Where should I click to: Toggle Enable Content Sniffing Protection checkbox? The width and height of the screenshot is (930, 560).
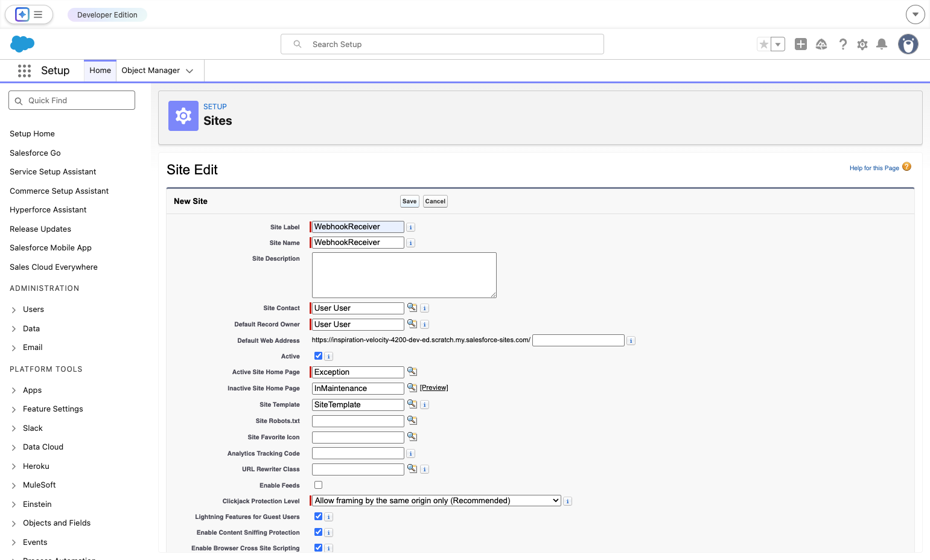(x=318, y=532)
